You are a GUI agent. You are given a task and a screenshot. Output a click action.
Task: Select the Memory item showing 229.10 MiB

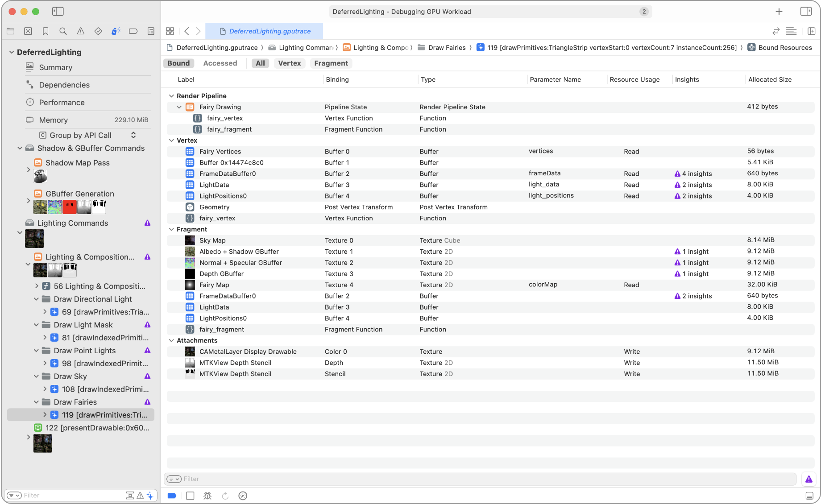[x=54, y=120]
